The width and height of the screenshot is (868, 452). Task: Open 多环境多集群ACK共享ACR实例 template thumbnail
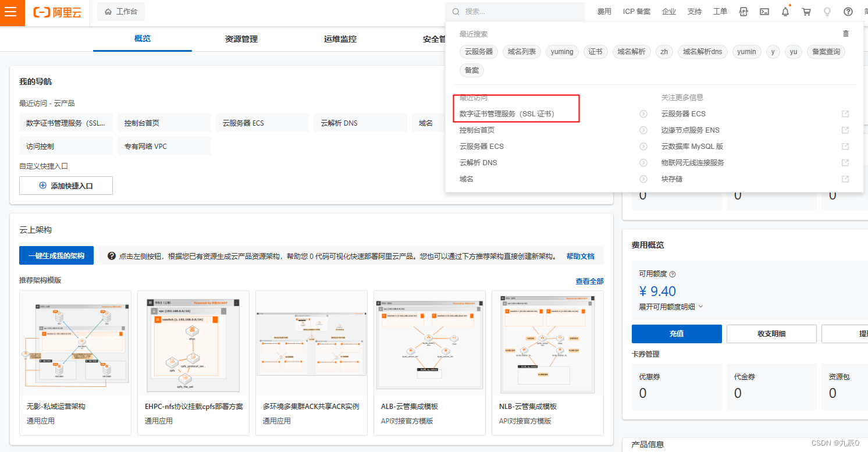(311, 344)
